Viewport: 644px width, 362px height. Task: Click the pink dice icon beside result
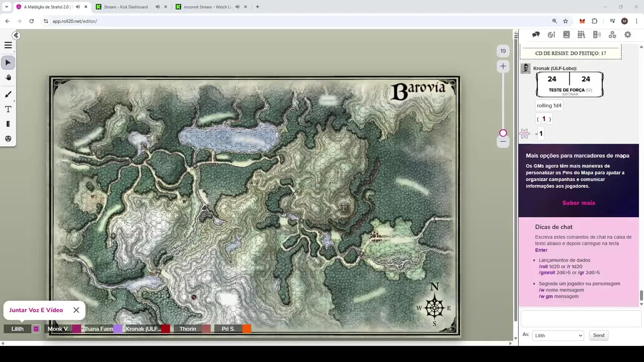[x=525, y=134]
